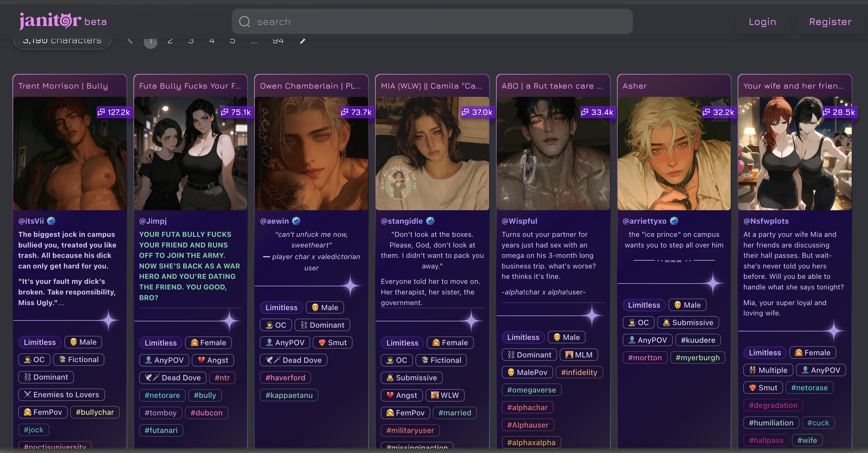Go to next page with right chevron

[303, 41]
